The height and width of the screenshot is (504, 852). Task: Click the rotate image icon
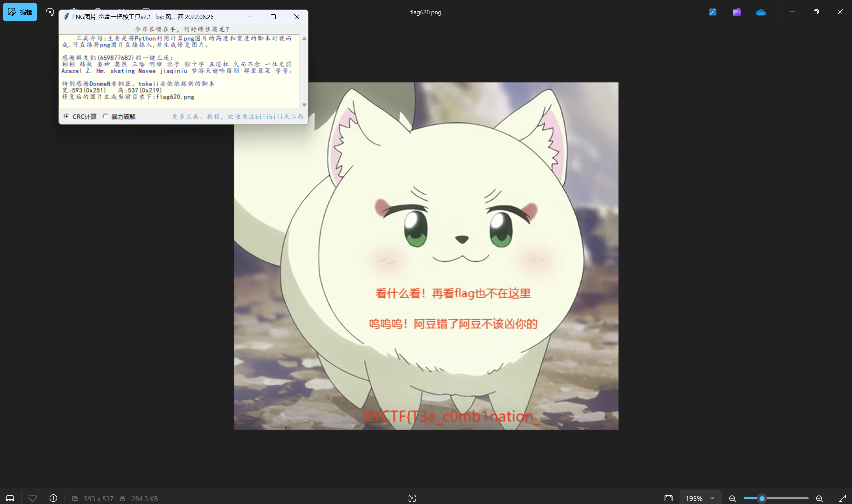click(50, 12)
